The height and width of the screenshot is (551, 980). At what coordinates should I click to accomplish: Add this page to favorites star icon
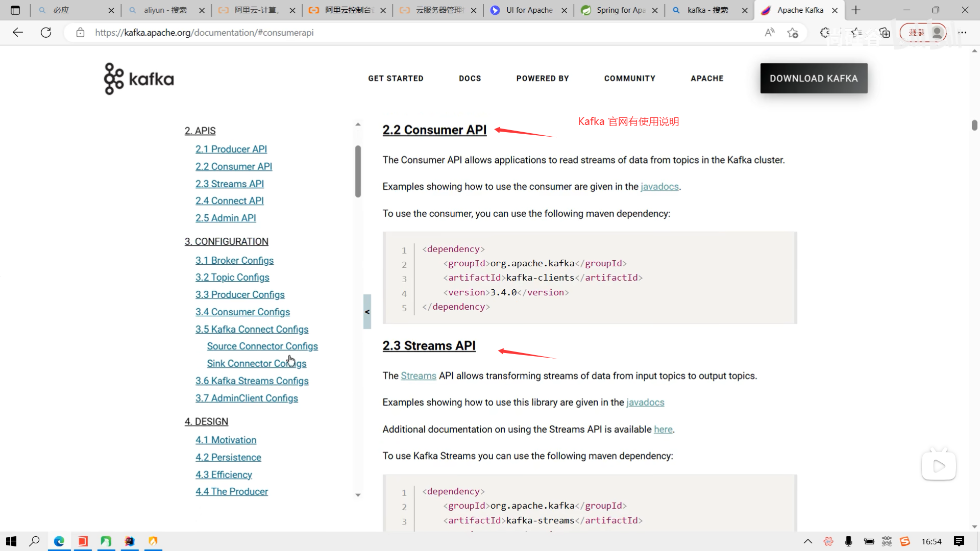[x=792, y=33]
